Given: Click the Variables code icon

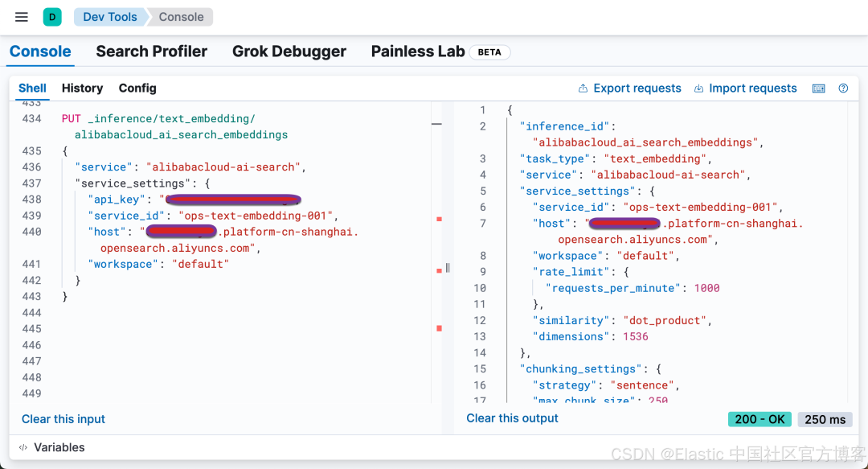Looking at the screenshot, I should pos(24,447).
